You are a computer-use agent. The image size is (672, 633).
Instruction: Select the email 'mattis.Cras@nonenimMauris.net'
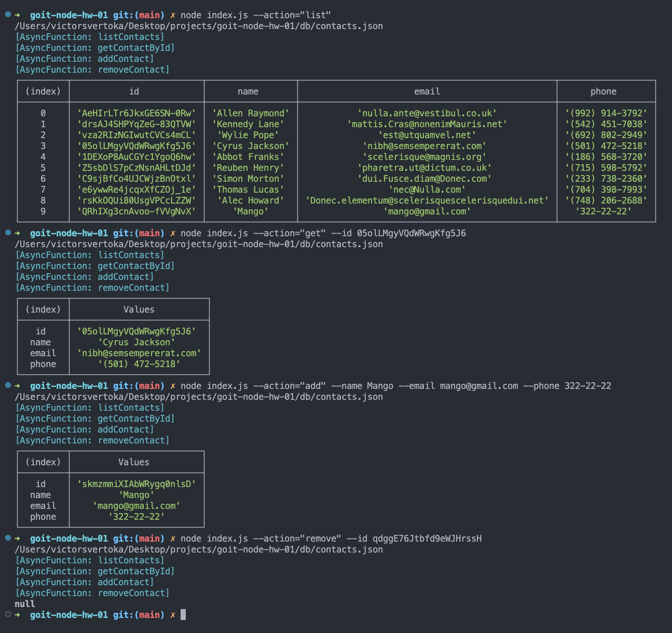427,124
